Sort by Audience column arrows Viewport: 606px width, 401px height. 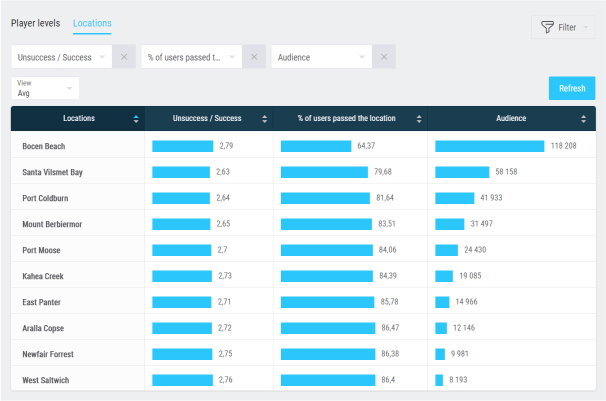click(x=587, y=119)
